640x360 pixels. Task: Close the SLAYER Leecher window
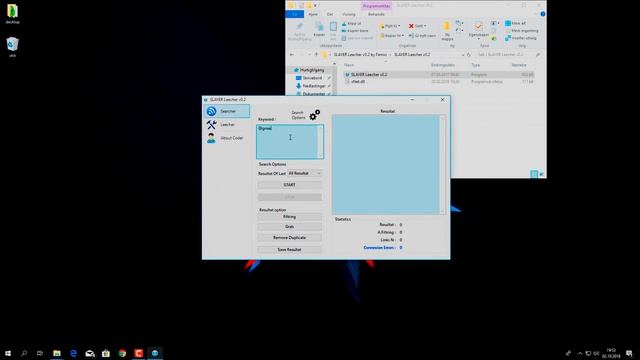(442, 100)
